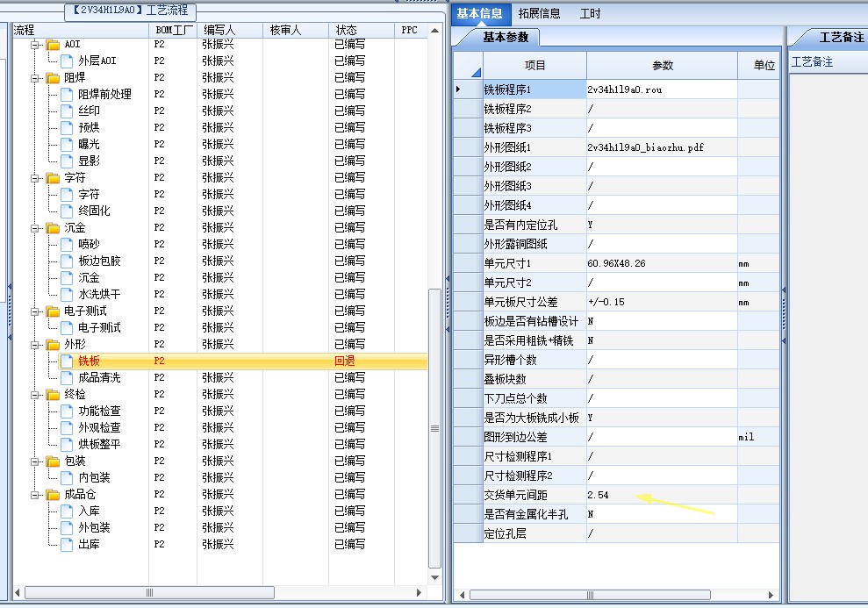Image resolution: width=868 pixels, height=608 pixels.
Task: Click the 编写人 column header
Action: pos(230,30)
